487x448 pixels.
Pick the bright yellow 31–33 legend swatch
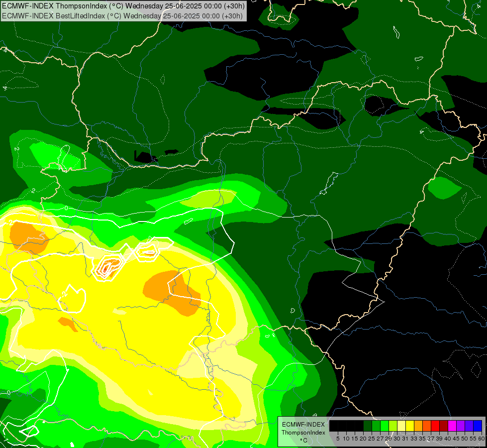pyautogui.click(x=410, y=426)
